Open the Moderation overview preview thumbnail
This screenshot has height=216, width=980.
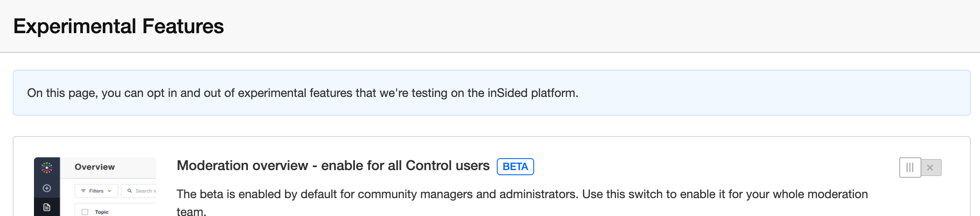coord(95,187)
